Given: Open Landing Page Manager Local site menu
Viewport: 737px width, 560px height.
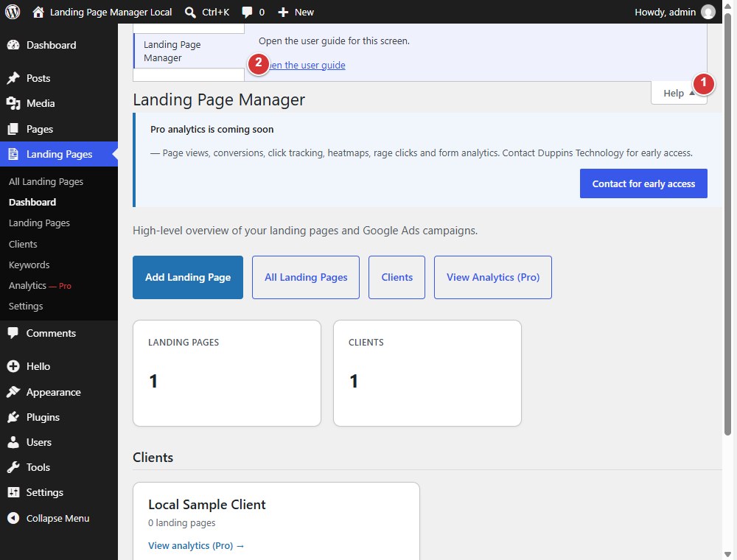Looking at the screenshot, I should point(102,13).
